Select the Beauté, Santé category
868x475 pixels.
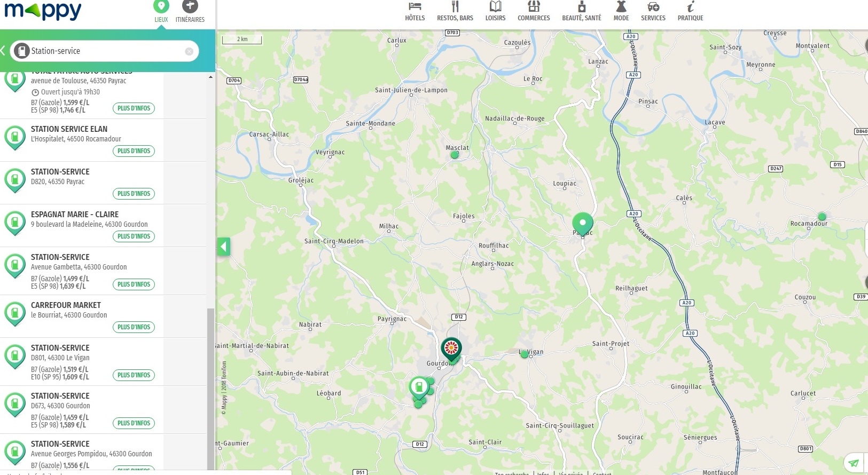point(581,11)
